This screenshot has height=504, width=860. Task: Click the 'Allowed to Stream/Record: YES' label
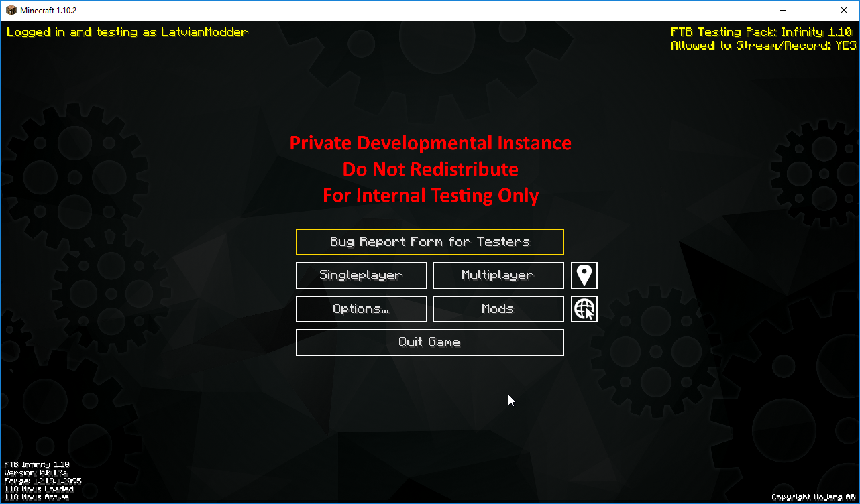[x=763, y=46]
